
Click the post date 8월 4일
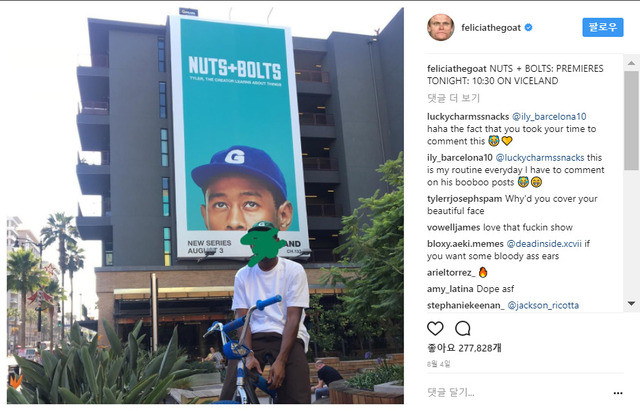click(438, 364)
